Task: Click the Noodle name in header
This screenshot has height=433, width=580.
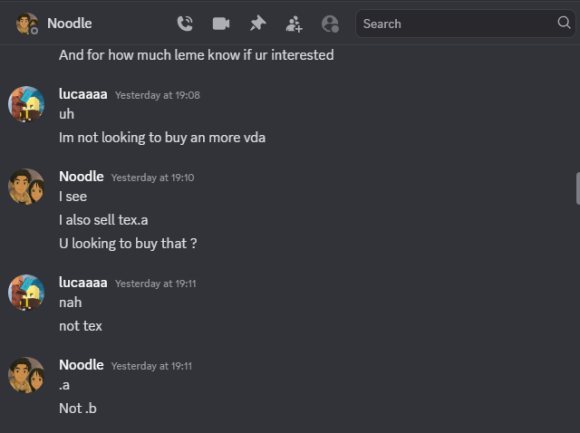Action: pos(70,23)
